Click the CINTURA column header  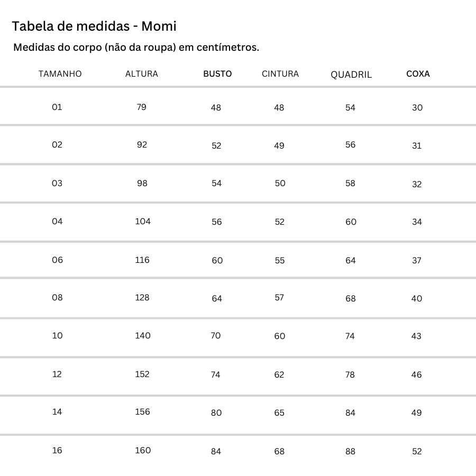pyautogui.click(x=280, y=74)
